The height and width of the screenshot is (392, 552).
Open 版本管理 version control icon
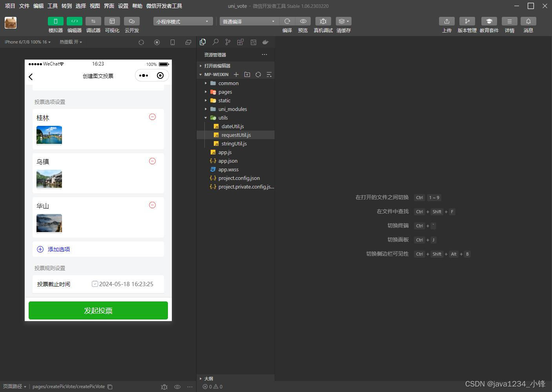tap(467, 21)
